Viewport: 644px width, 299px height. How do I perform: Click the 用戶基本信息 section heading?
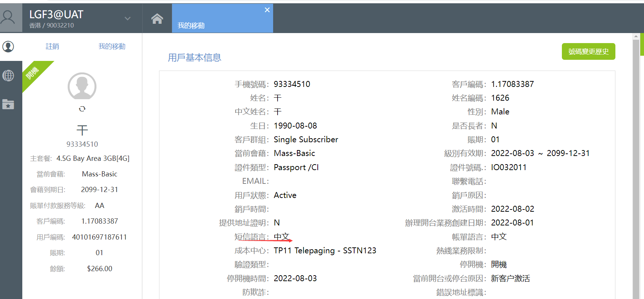(194, 58)
